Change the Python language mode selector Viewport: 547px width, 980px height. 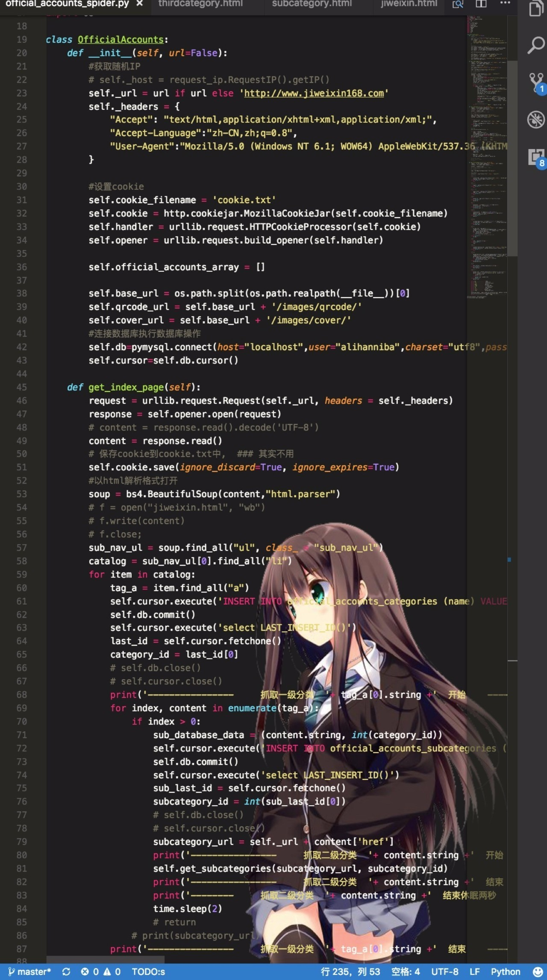coord(505,972)
